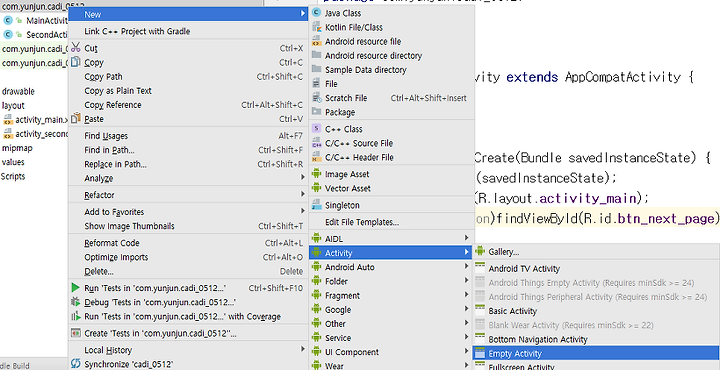Expand the Service submenu arrow
720x370 pixels.
[466, 338]
